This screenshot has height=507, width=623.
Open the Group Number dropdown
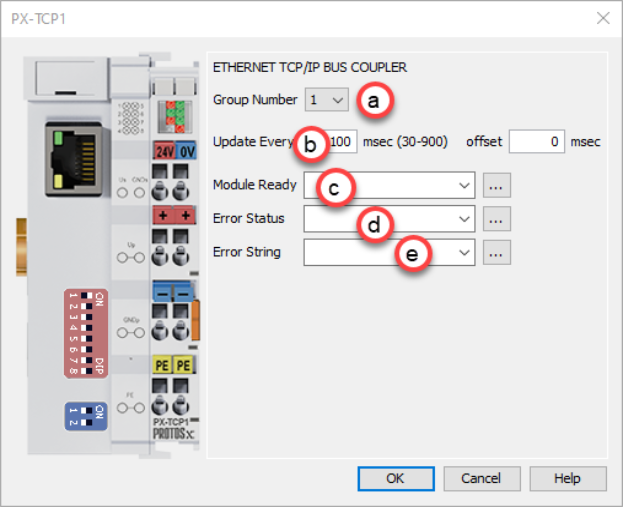(x=327, y=100)
